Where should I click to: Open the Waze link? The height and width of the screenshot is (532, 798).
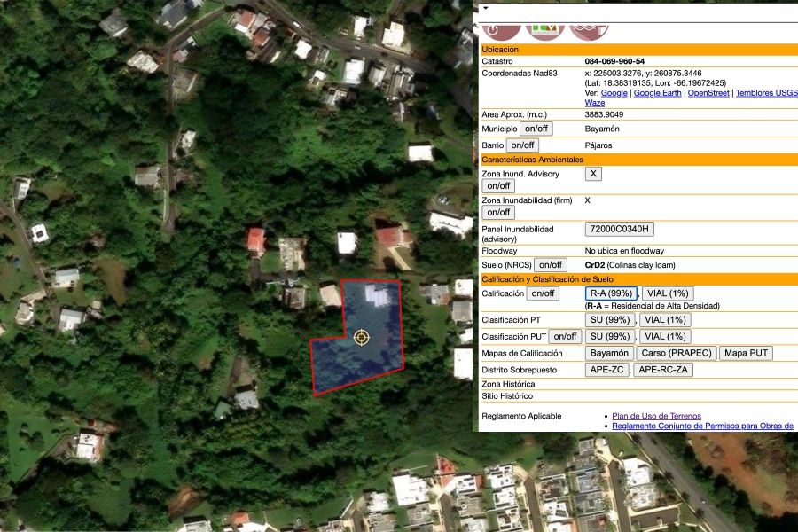point(595,103)
